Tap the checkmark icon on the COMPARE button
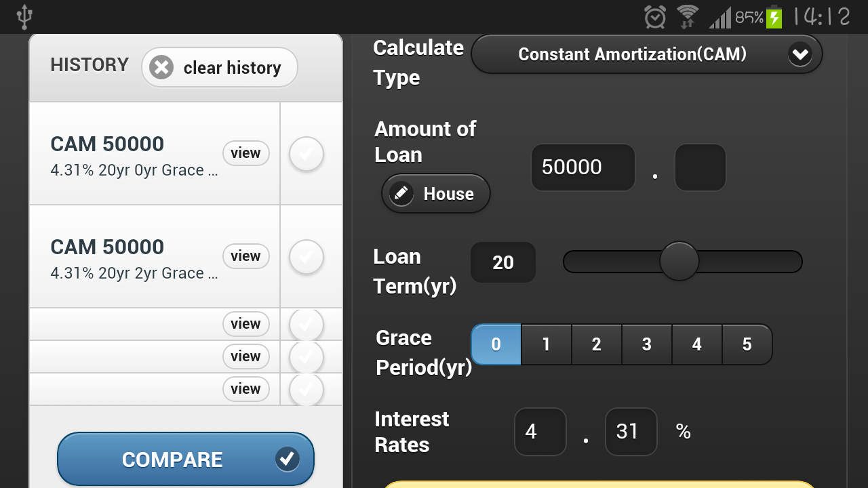Viewport: 868px width, 488px height. click(288, 459)
